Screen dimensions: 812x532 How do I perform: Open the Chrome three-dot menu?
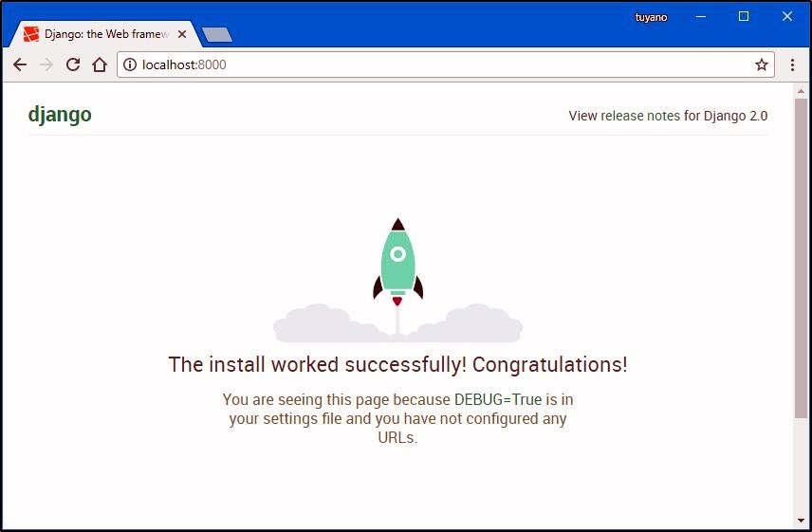792,64
